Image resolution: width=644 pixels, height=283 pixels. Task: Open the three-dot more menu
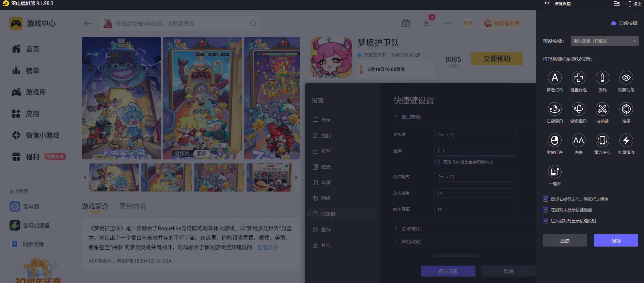point(447,23)
